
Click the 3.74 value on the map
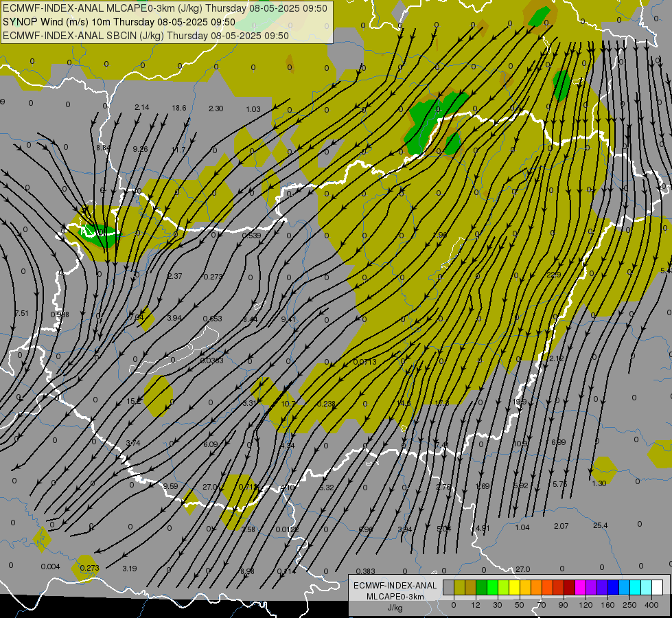133,443
